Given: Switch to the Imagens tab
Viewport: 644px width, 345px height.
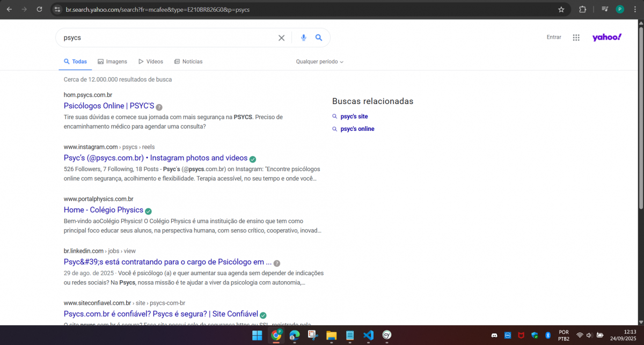Looking at the screenshot, I should point(112,62).
